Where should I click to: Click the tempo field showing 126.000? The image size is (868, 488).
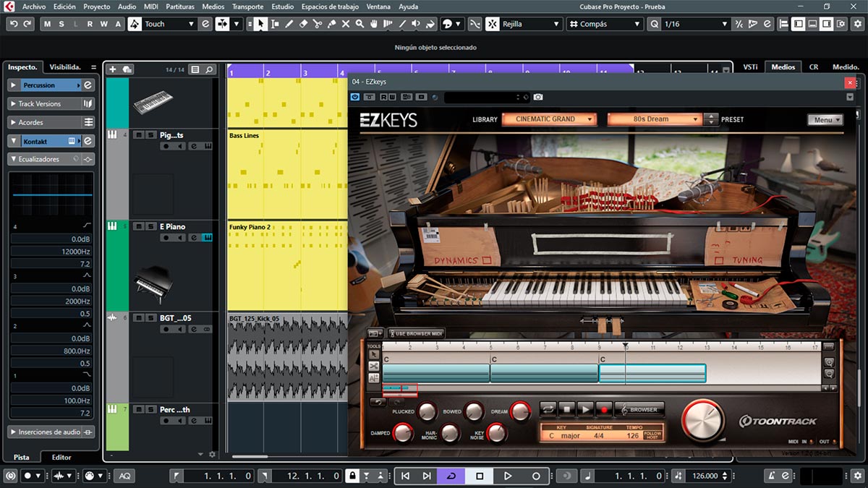tap(707, 476)
